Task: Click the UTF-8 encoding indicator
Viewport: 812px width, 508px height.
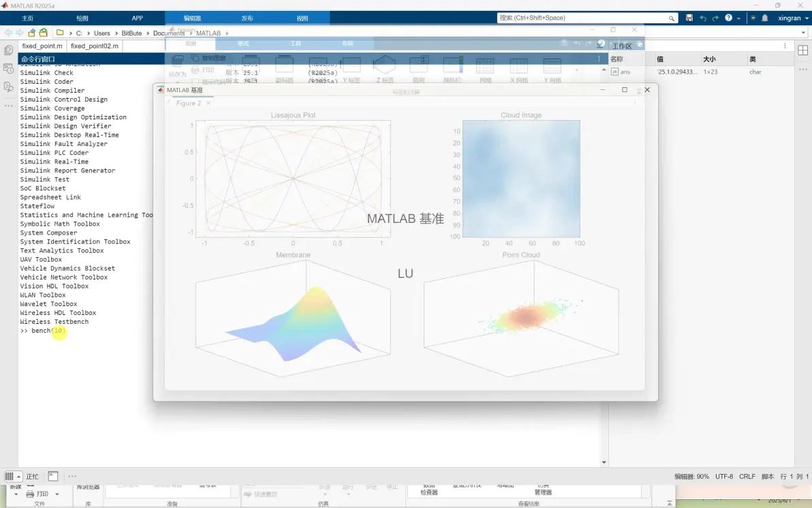Action: point(724,477)
